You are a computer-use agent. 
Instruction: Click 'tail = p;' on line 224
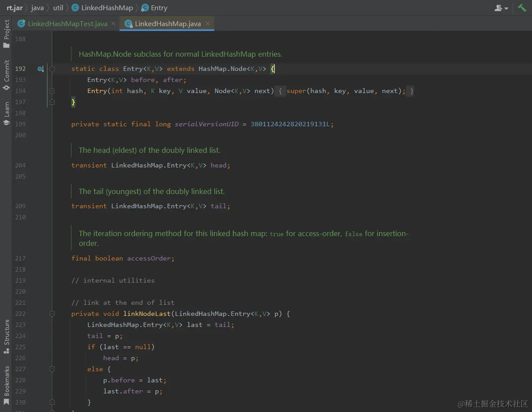click(105, 336)
